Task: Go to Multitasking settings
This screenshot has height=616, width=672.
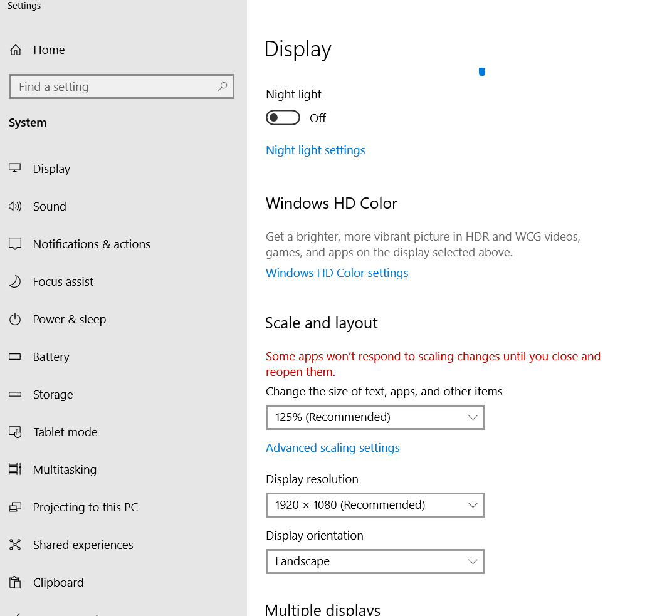Action: pyautogui.click(x=65, y=469)
